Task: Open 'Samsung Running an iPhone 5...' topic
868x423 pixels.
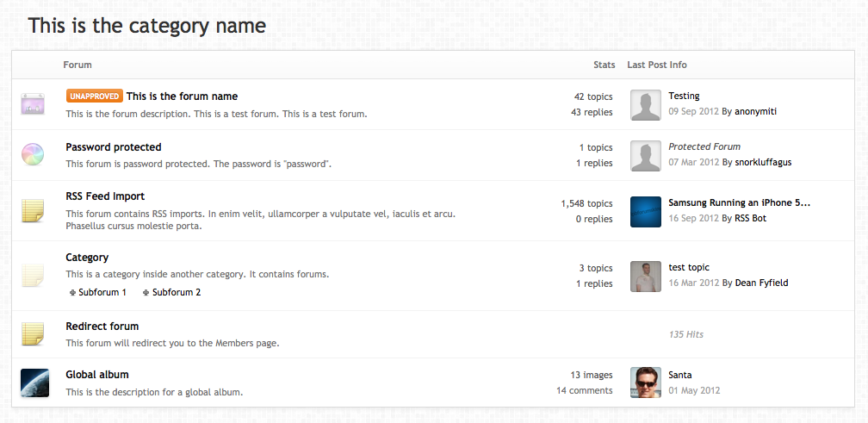Action: click(739, 203)
